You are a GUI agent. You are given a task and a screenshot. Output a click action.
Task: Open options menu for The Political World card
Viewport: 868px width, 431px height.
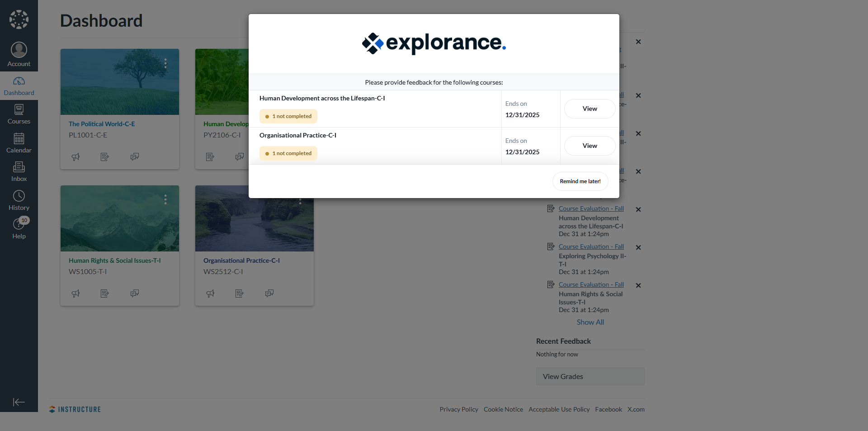(165, 63)
